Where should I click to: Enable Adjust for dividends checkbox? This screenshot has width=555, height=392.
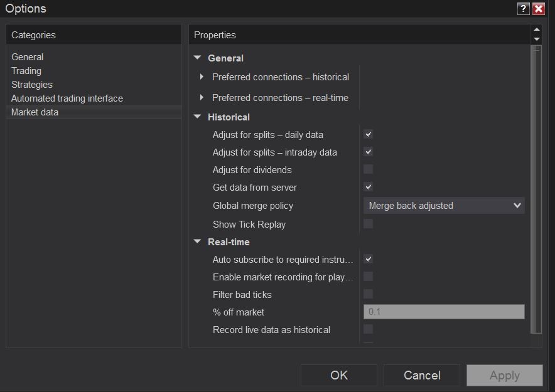point(369,169)
